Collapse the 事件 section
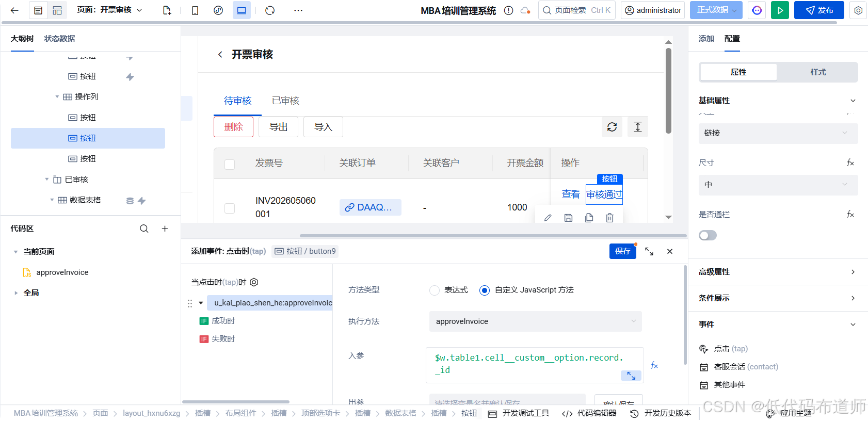This screenshot has height=422, width=868. [x=853, y=324]
